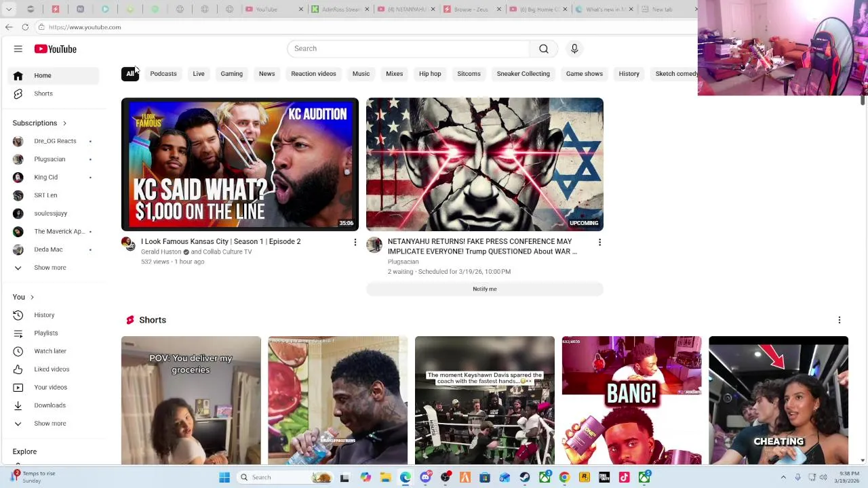Open the browser tab search dropdown
The height and width of the screenshot is (488, 868).
tap(9, 9)
